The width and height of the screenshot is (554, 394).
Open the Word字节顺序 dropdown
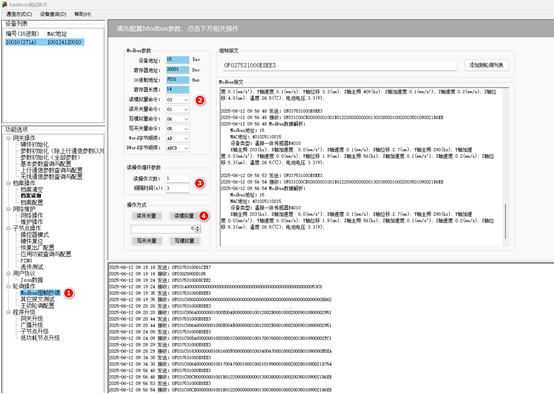click(x=178, y=138)
